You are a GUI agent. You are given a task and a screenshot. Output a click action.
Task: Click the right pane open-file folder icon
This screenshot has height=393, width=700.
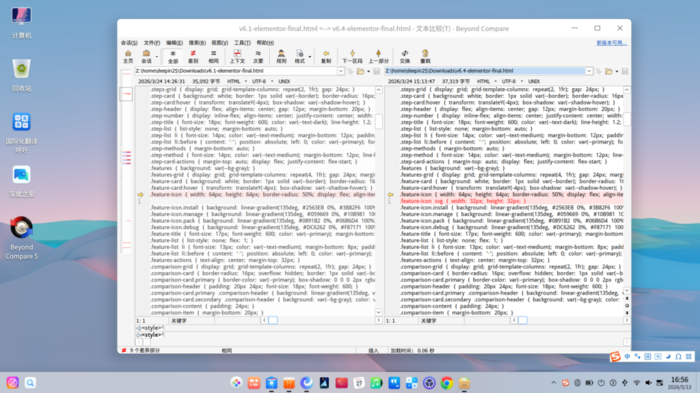(608, 71)
